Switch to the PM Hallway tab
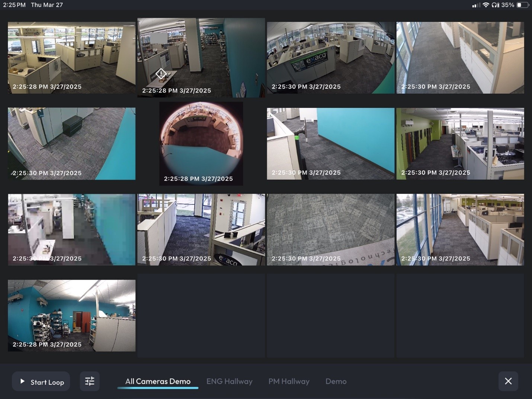 (289, 381)
